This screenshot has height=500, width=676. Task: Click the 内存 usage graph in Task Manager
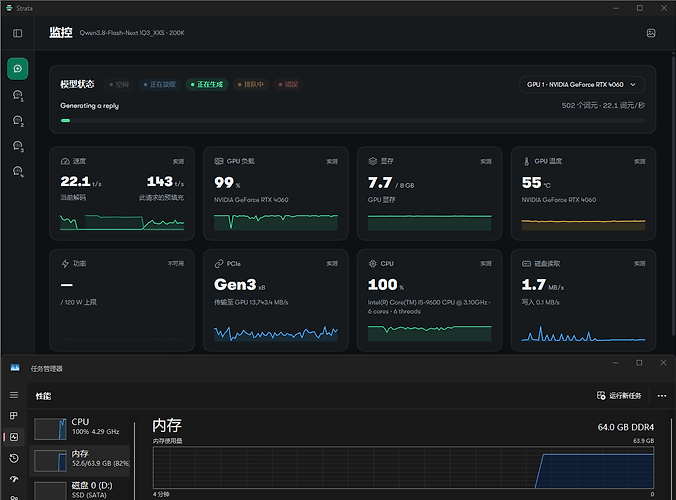404,468
